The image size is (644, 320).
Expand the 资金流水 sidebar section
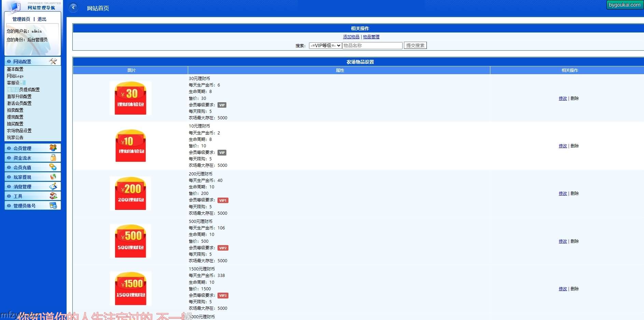22,158
